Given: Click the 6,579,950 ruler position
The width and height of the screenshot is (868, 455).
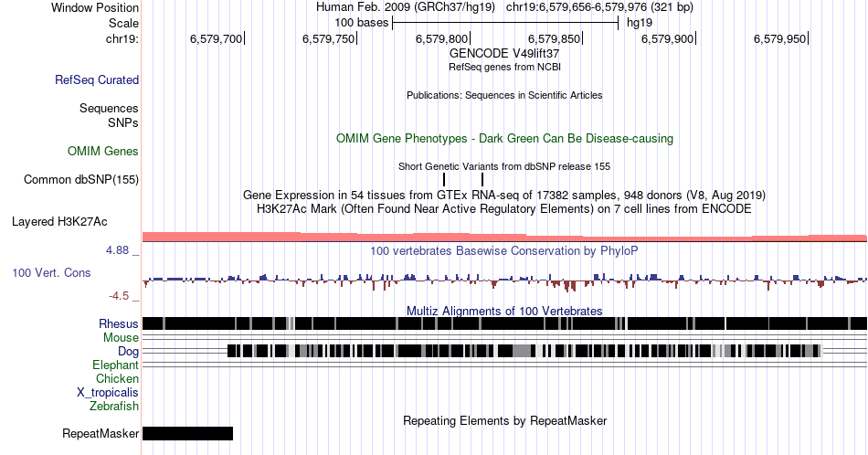Looking at the screenshot, I should pyautogui.click(x=780, y=38).
